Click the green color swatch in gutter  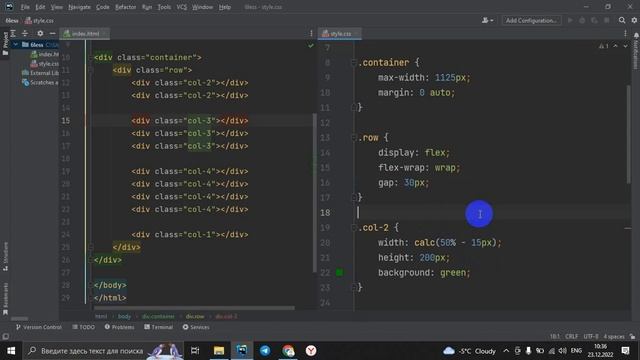pyautogui.click(x=339, y=273)
